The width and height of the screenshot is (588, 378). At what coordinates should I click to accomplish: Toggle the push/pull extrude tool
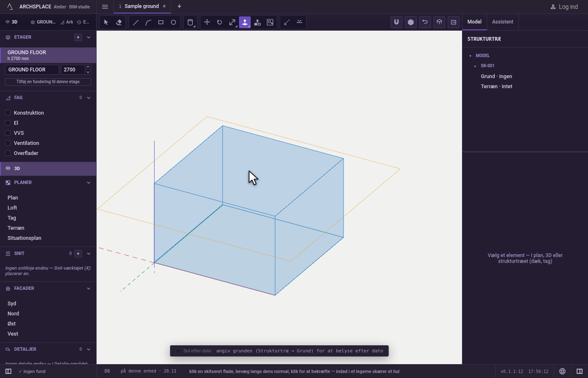coord(245,22)
